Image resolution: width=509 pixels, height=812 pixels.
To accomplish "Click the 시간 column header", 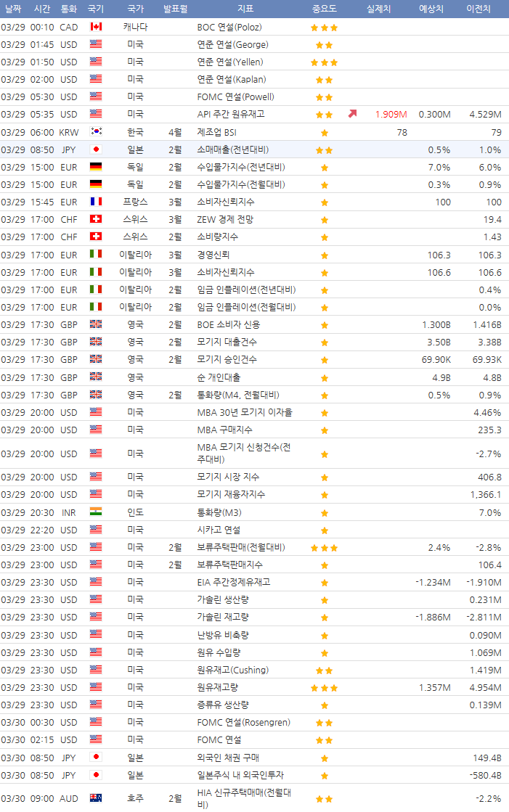I will pos(42,9).
